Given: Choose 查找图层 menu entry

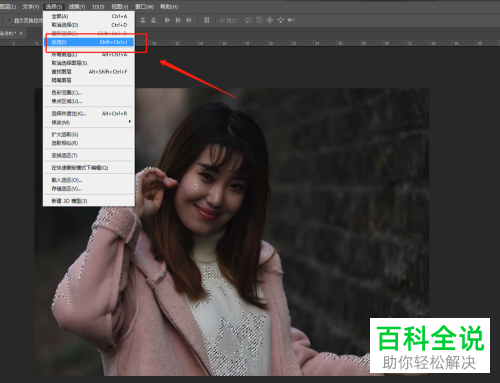Looking at the screenshot, I should click(x=89, y=71).
